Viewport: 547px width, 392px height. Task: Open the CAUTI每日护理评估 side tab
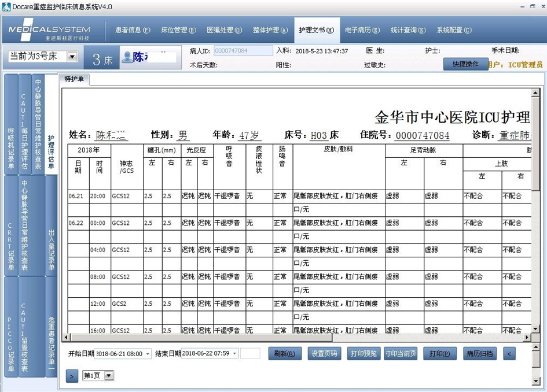tap(24, 124)
